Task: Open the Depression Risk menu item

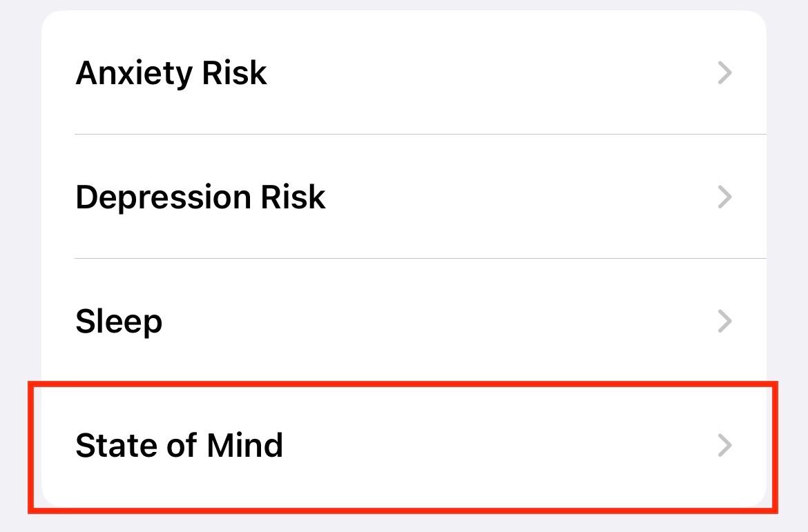Action: (403, 197)
